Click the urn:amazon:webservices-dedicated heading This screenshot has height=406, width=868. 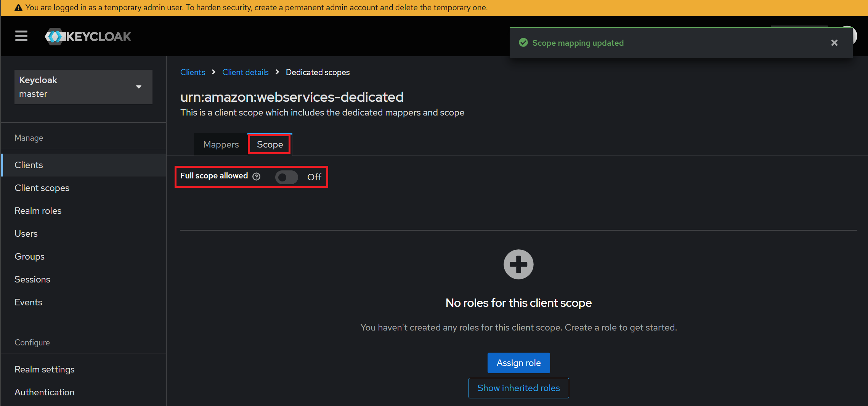pos(292,97)
